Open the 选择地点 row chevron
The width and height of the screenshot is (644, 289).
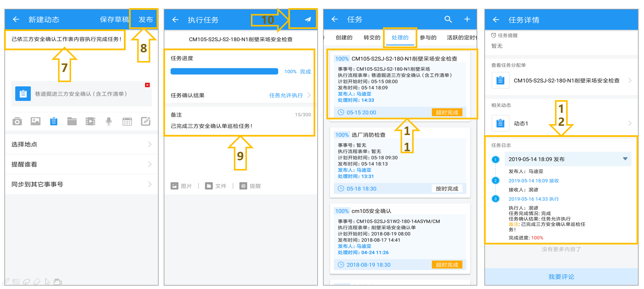pos(150,144)
